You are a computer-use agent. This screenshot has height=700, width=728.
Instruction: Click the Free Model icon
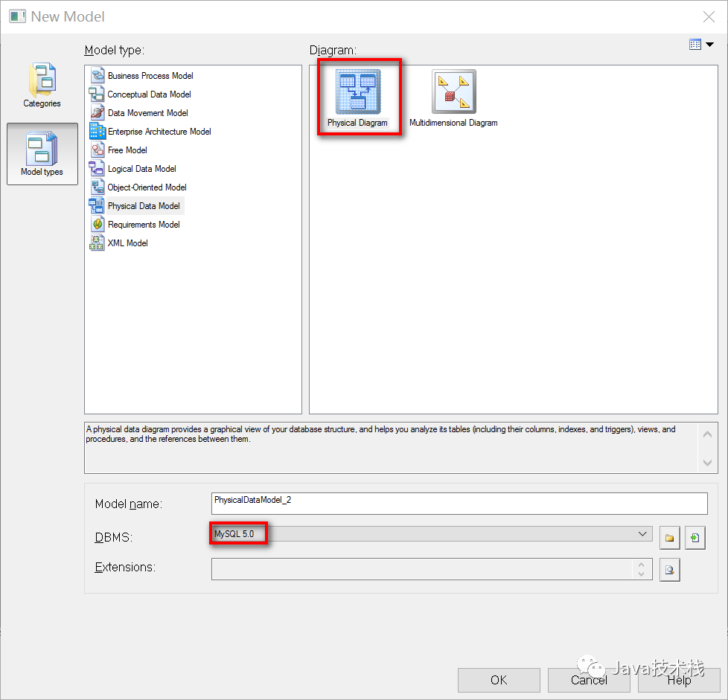tap(97, 150)
